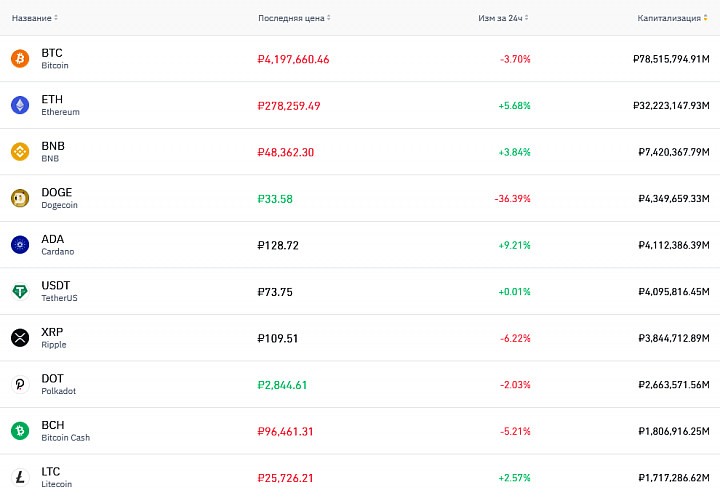Click DOGE market cap ₽4,349,659.33M
The height and width of the screenshot is (498, 720).
point(674,199)
